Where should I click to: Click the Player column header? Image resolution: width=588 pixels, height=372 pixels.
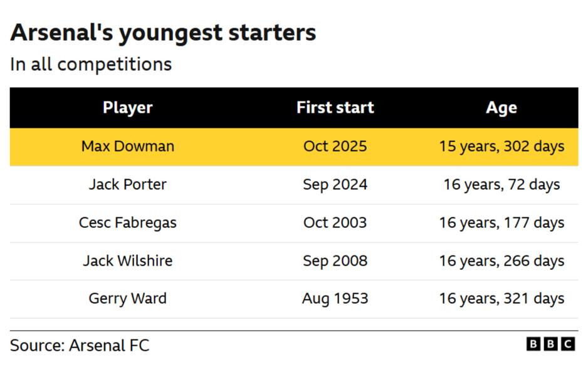coord(128,108)
